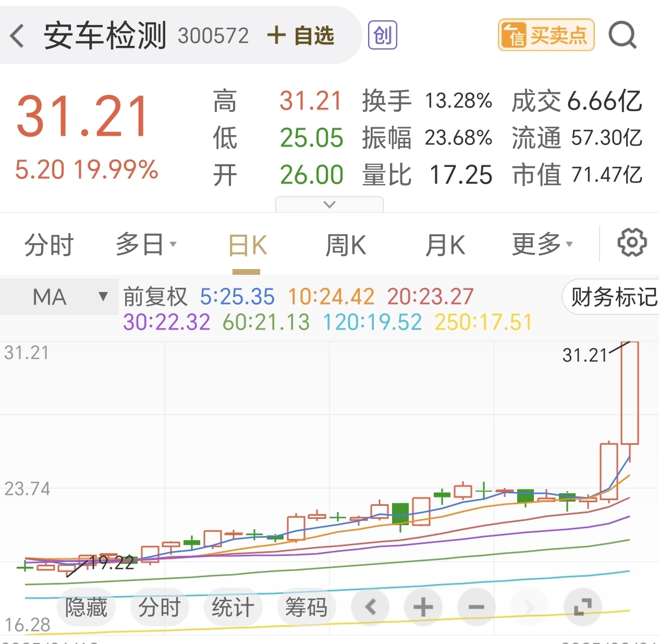
Task: Select the 日K daily candlestick tab
Action: (247, 245)
